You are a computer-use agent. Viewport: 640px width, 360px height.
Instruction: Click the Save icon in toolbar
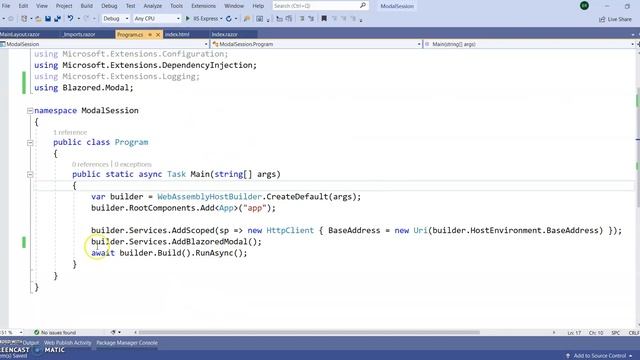[48, 19]
